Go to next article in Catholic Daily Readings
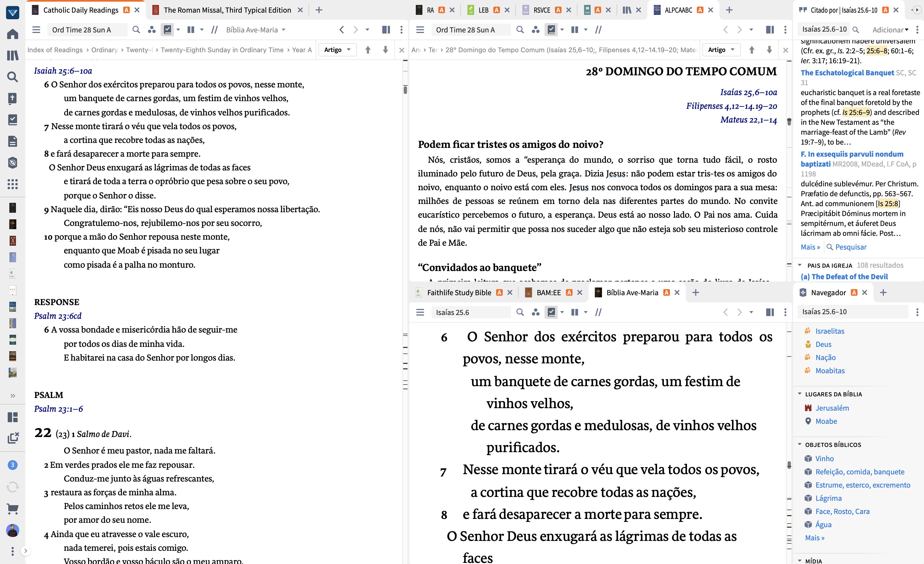This screenshot has width=924, height=564. click(x=386, y=50)
